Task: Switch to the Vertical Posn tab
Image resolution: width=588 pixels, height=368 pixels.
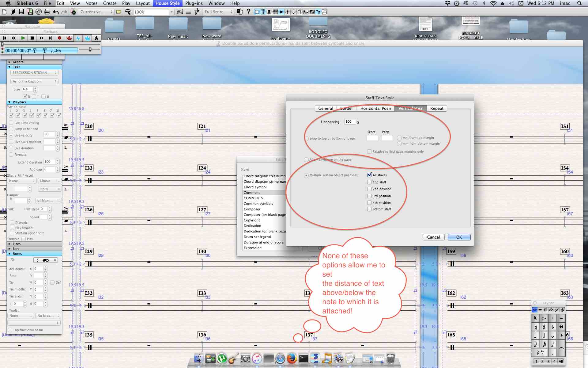Action: pos(411,108)
